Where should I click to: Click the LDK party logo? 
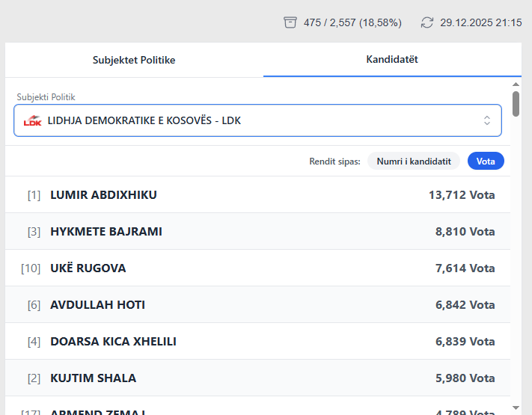(x=32, y=120)
